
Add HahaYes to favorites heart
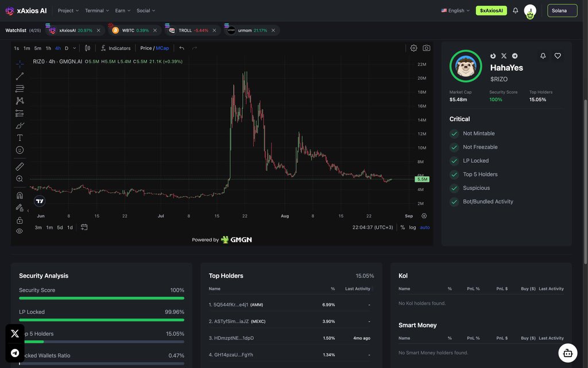(x=558, y=56)
